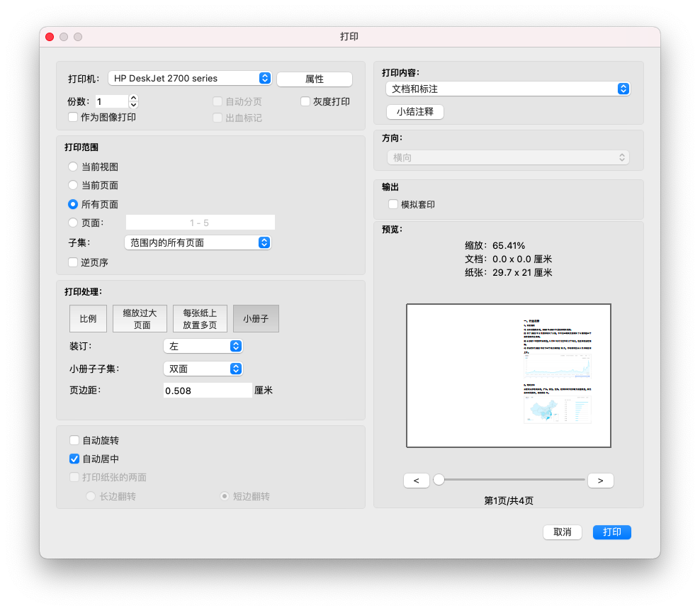Viewport: 700px width, 611px height.
Task: Select the 当前页面 radio button
Action: coord(73,185)
